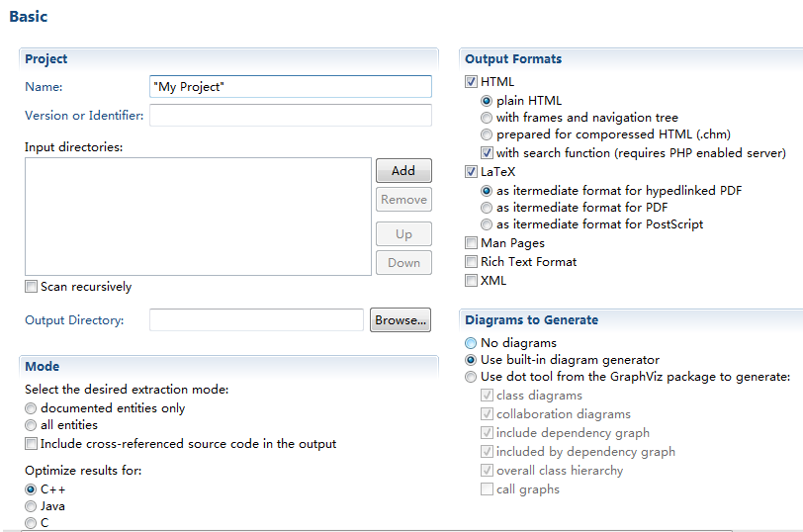
Task: Check Rich Text Format option
Action: click(471, 262)
